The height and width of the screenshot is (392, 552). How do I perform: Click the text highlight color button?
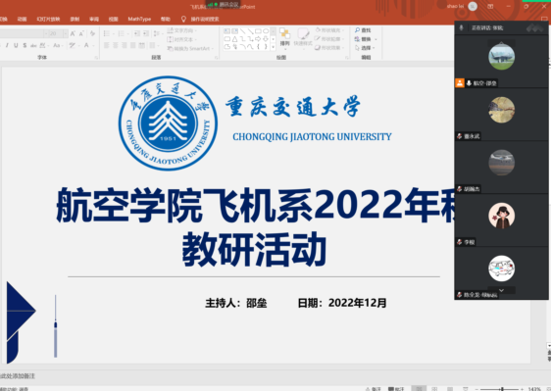point(73,45)
